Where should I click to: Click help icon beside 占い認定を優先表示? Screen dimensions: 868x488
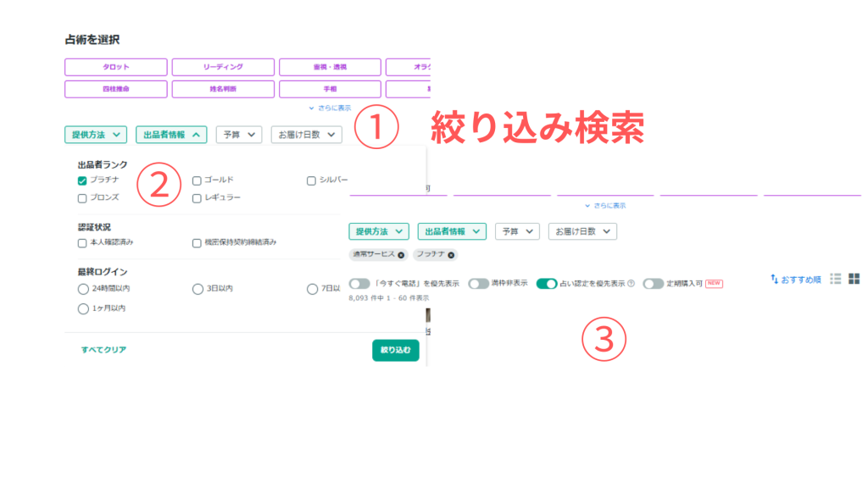click(631, 284)
